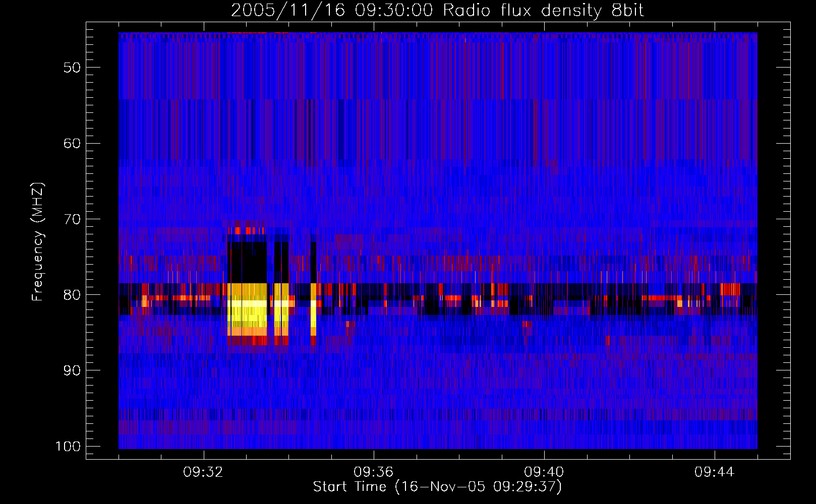
Task: Click the 'Frequency (MHZ)' y-axis label
Action: pos(38,242)
